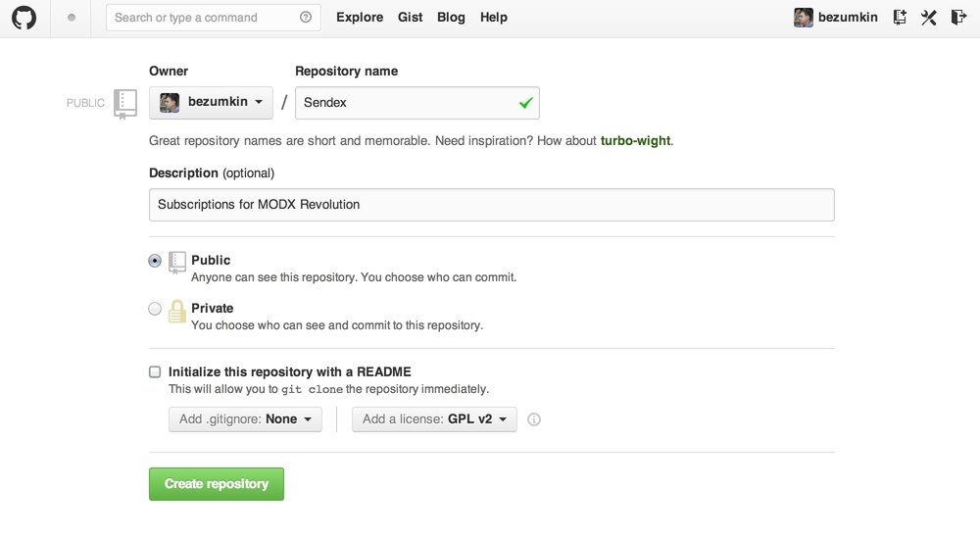Open Gist from the top navigation
The image size is (980, 539).
[x=411, y=18]
